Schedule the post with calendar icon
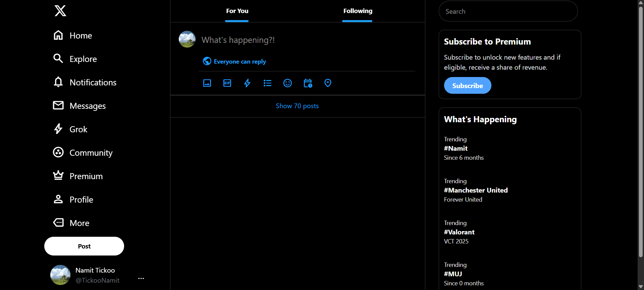Viewport: 644px width, 290px height. click(308, 83)
